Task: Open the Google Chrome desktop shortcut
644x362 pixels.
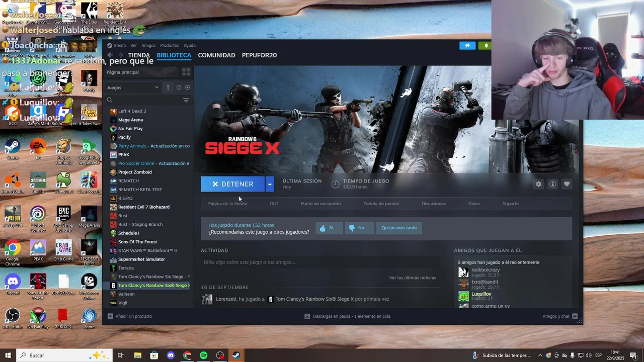Action: (x=13, y=253)
